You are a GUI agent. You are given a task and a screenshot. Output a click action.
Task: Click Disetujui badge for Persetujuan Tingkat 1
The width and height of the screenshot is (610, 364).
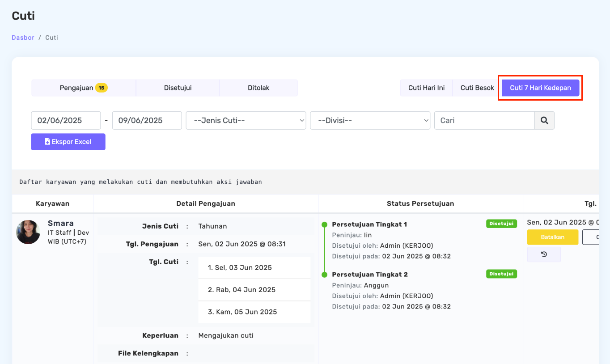(x=501, y=224)
